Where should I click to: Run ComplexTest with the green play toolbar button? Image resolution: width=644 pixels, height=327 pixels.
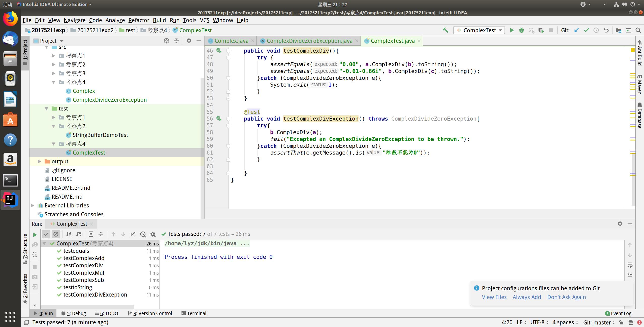click(512, 30)
